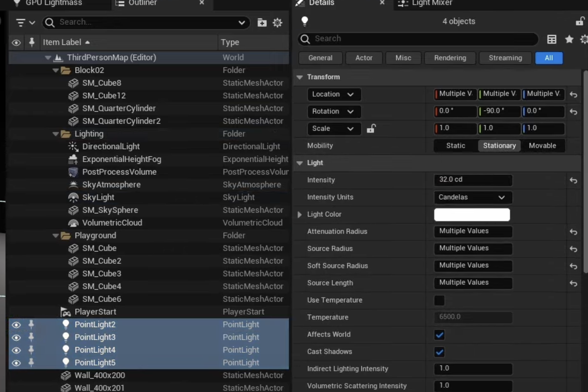Open the white Light Color swatch
This screenshot has height=392, width=588.
pos(472,214)
